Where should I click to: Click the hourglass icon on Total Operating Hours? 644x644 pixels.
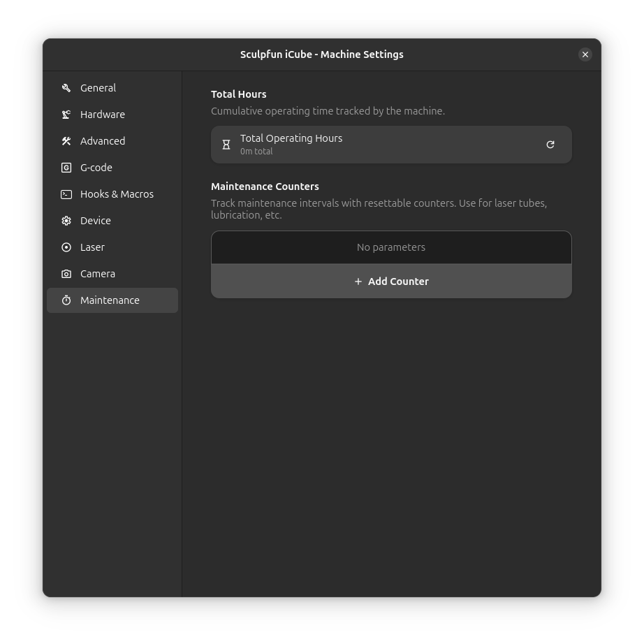click(226, 144)
